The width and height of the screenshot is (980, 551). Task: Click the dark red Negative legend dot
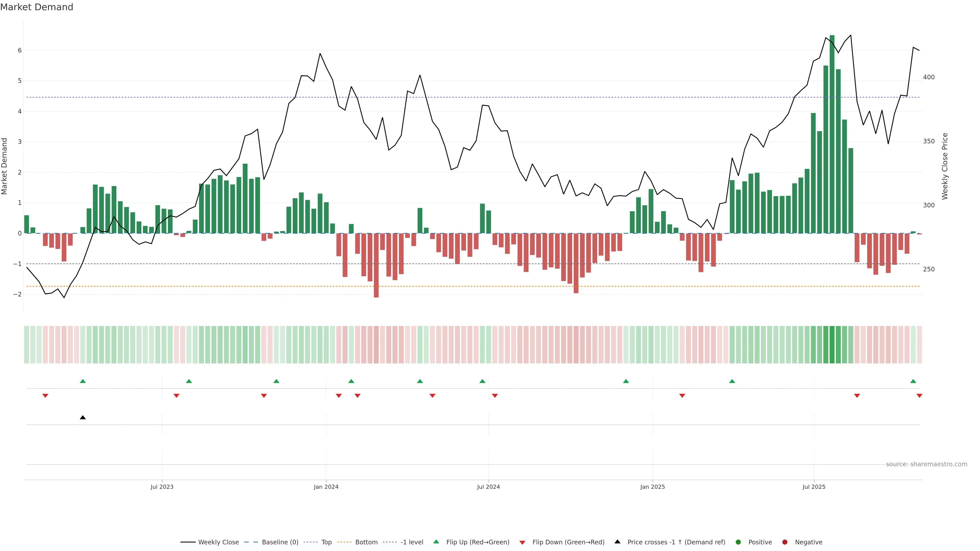point(785,542)
